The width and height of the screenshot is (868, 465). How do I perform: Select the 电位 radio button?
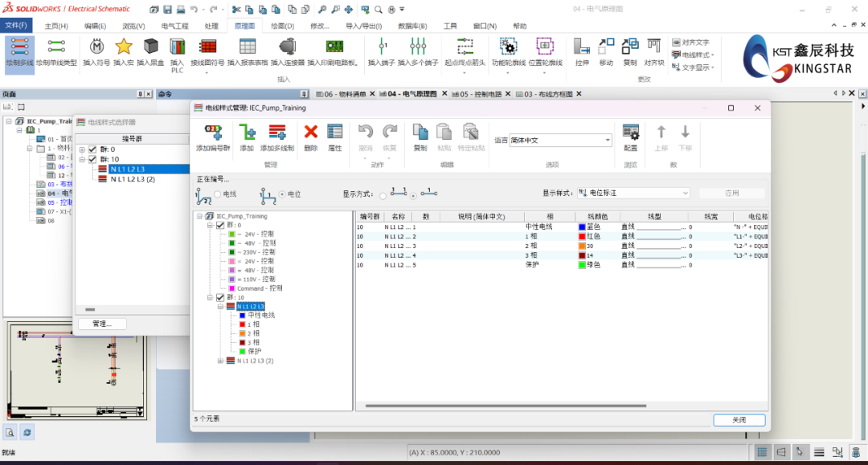point(282,194)
